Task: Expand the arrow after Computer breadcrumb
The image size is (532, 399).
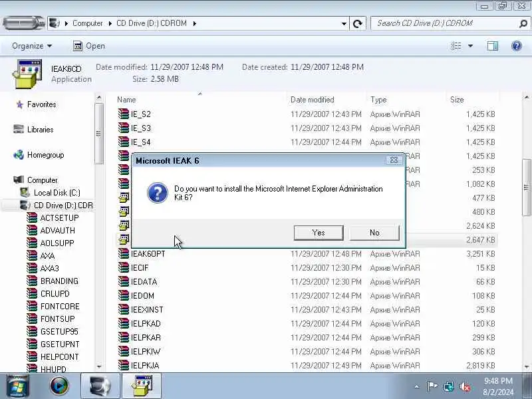Action: (x=110, y=23)
